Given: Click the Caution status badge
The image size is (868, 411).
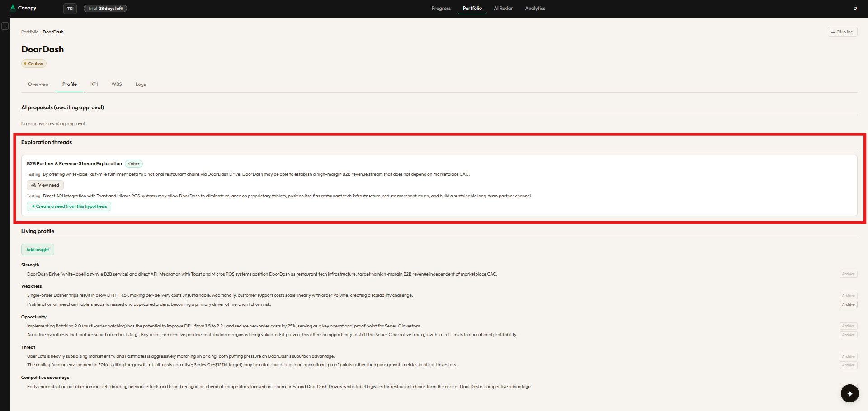Looking at the screenshot, I should (34, 64).
